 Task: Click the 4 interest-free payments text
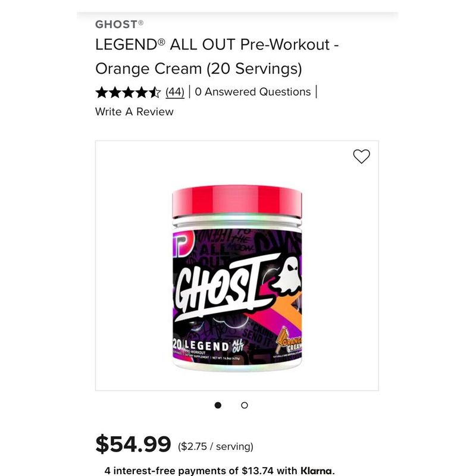pyautogui.click(x=220, y=471)
